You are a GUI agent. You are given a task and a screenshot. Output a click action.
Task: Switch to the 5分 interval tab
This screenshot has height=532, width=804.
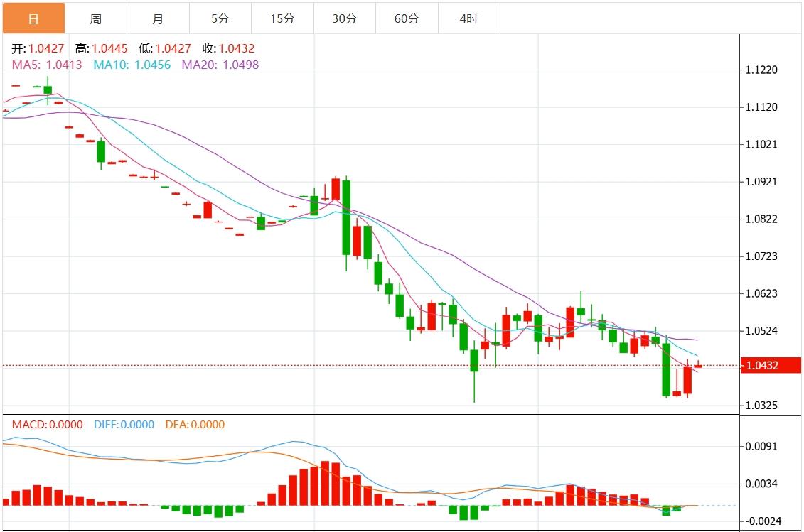[x=220, y=18]
